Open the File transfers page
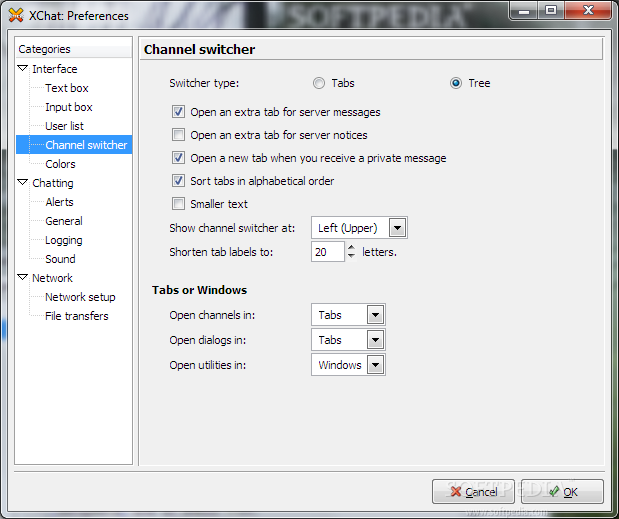The width and height of the screenshot is (619, 519). click(77, 316)
